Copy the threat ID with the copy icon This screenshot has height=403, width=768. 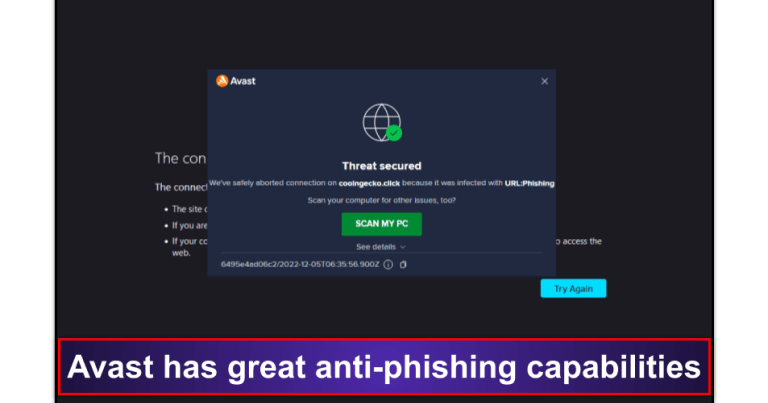(403, 264)
